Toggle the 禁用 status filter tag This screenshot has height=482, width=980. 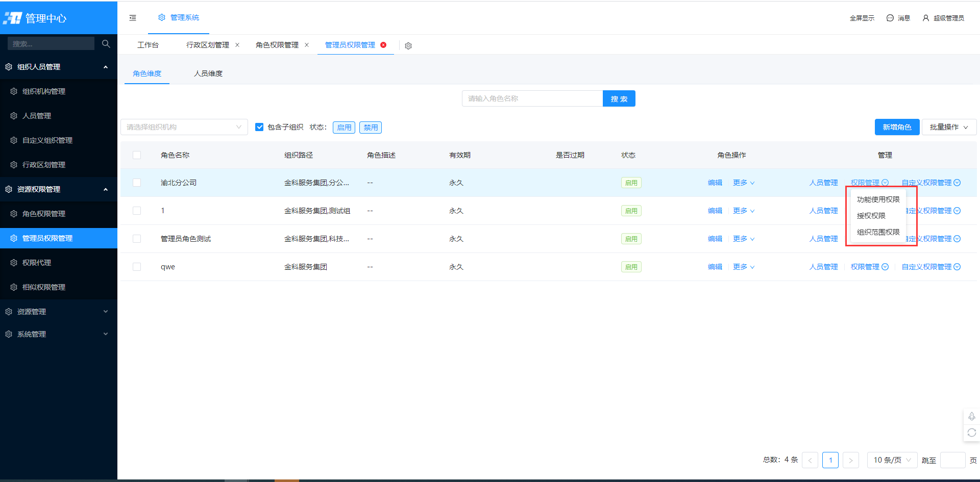pyautogui.click(x=371, y=128)
